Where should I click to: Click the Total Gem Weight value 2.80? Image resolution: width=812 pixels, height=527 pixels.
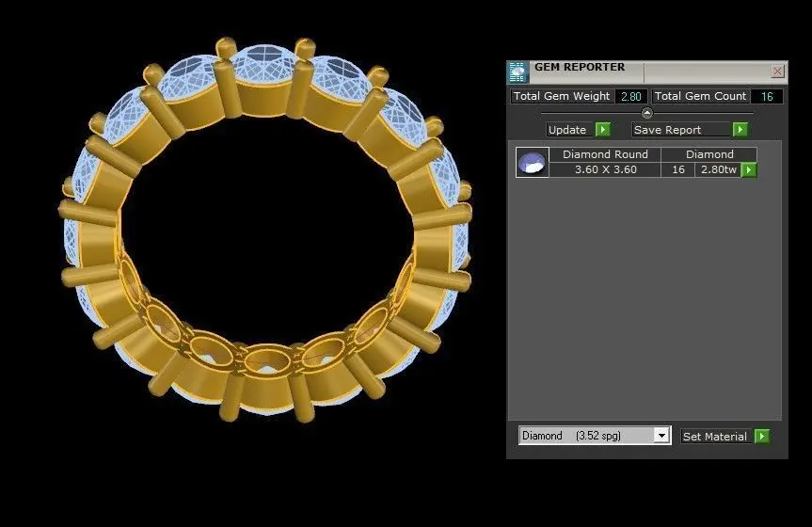tap(630, 96)
